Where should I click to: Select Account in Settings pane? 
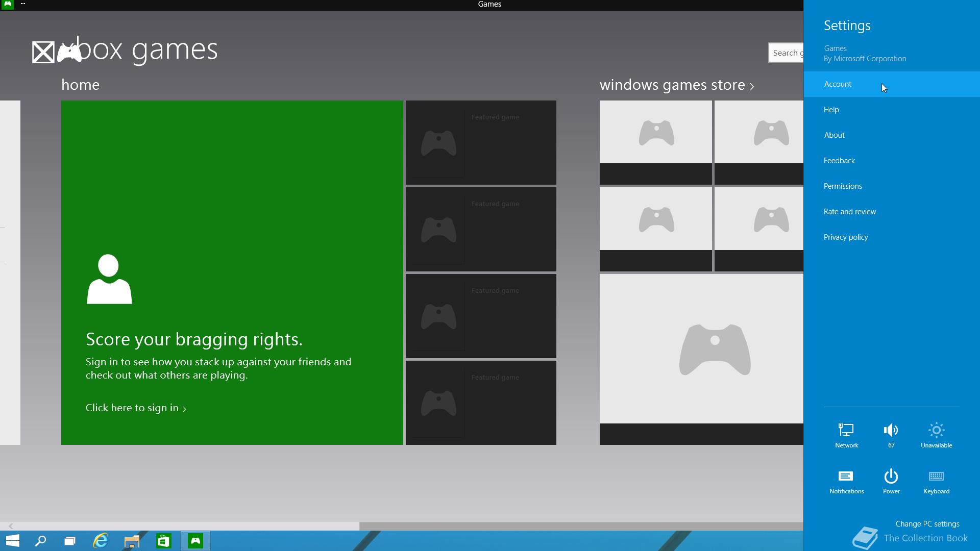click(838, 84)
